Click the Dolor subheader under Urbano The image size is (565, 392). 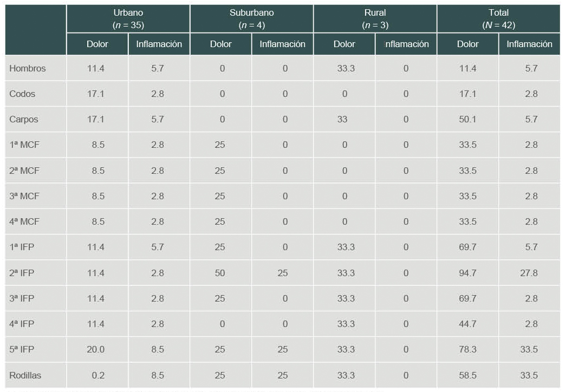click(x=98, y=44)
